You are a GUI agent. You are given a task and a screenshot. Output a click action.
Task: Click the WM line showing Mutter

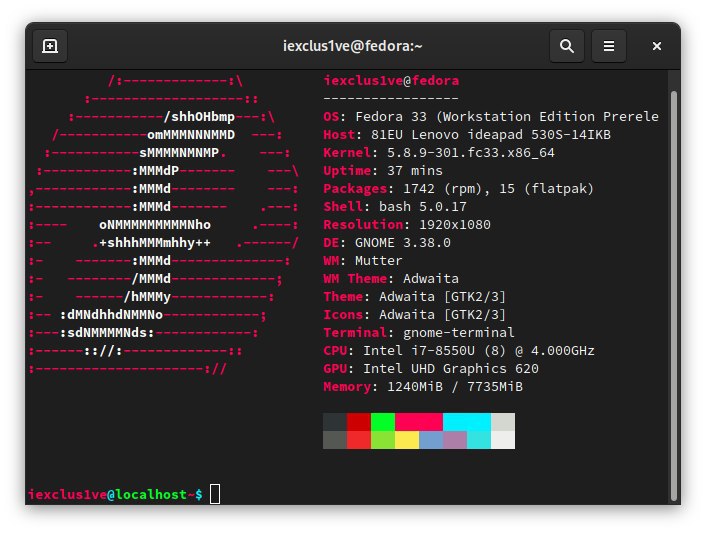tap(363, 261)
